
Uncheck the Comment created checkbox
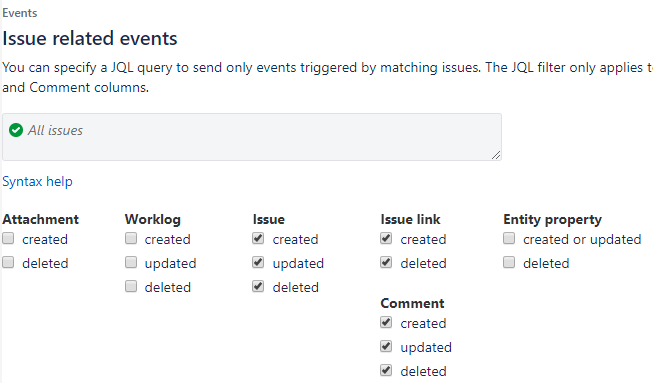(x=386, y=322)
